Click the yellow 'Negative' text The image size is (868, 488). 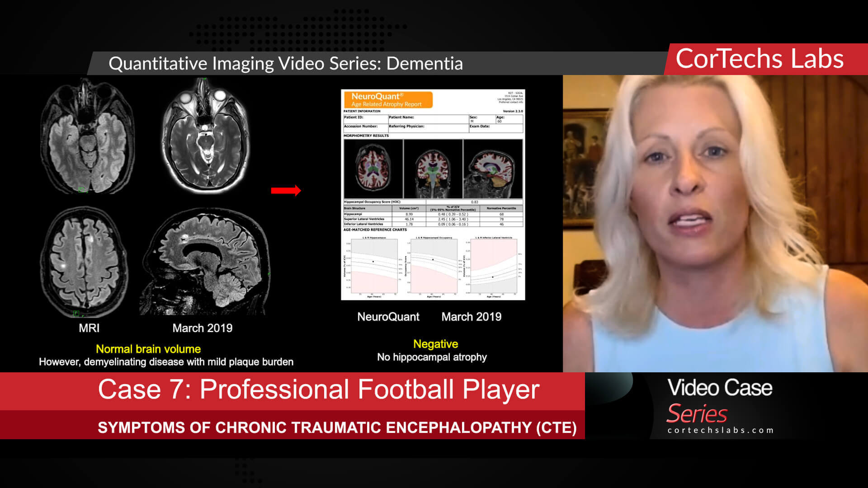435,344
